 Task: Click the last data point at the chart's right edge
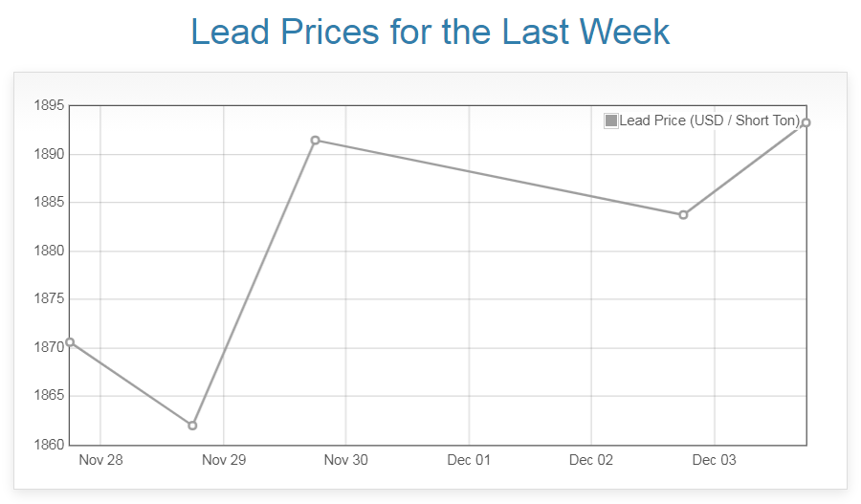pyautogui.click(x=806, y=122)
